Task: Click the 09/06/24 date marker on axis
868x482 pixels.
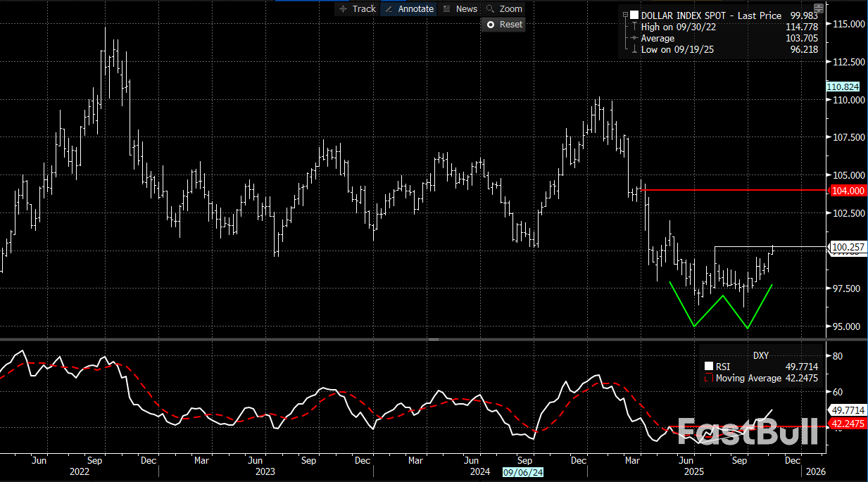Action: tap(522, 471)
